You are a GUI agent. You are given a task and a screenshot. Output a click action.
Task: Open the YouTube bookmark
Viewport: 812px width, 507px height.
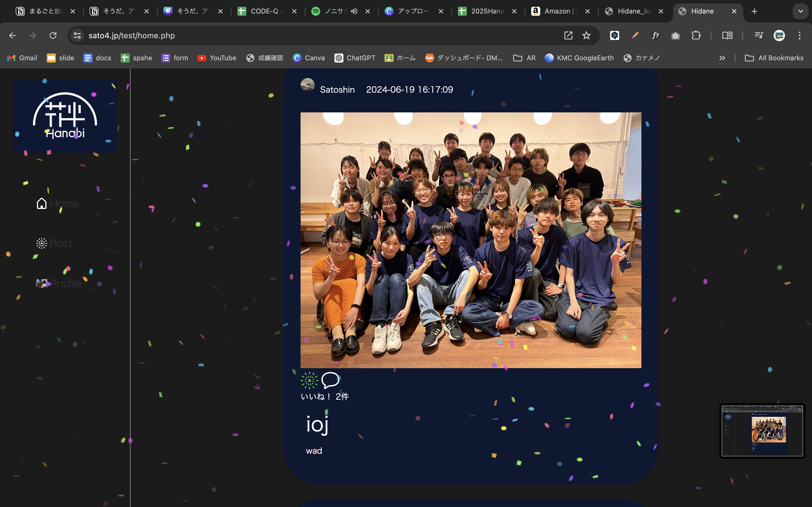point(217,58)
